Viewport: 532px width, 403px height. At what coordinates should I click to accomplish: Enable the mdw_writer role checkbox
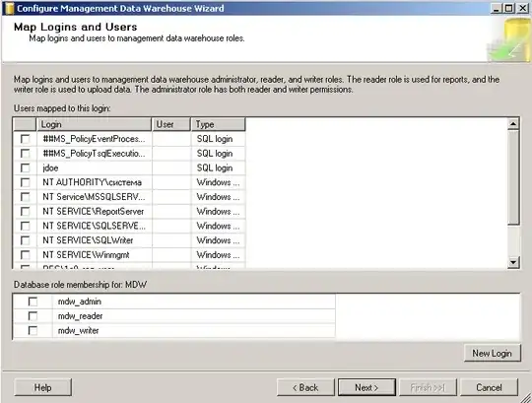point(33,330)
